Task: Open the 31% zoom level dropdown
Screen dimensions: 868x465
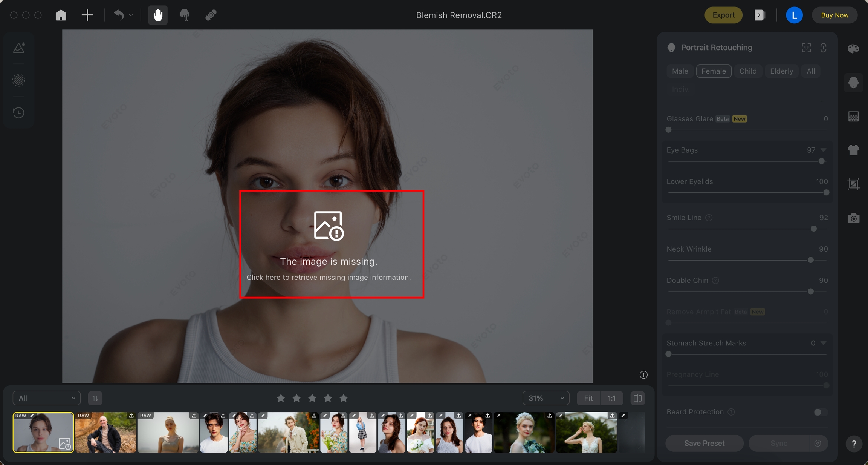Action: (x=546, y=398)
